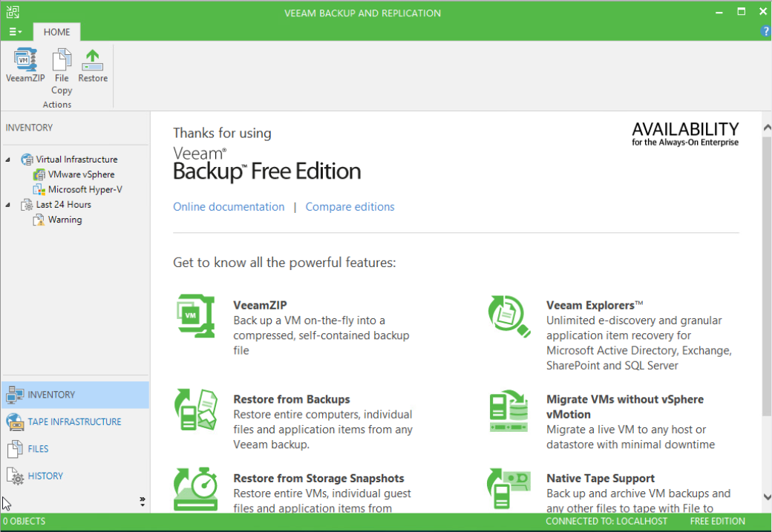Select the Virtual Infrastructure icon in tree
This screenshot has width=772, height=532.
pos(27,160)
